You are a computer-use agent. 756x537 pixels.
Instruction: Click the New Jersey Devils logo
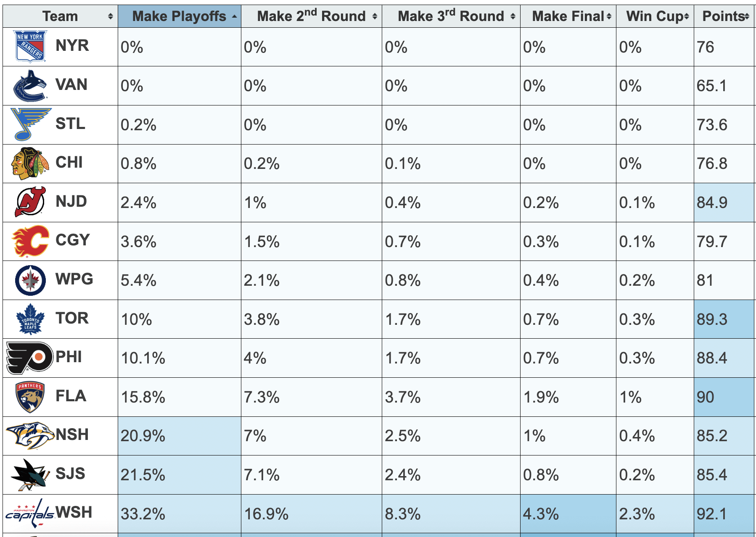point(30,202)
